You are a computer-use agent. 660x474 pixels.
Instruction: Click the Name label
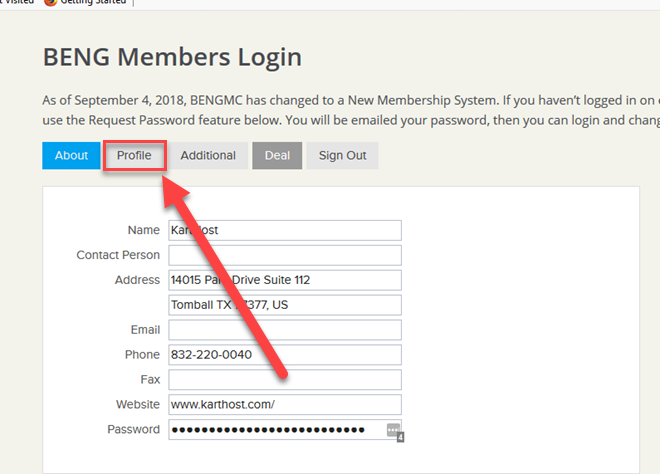tap(144, 230)
